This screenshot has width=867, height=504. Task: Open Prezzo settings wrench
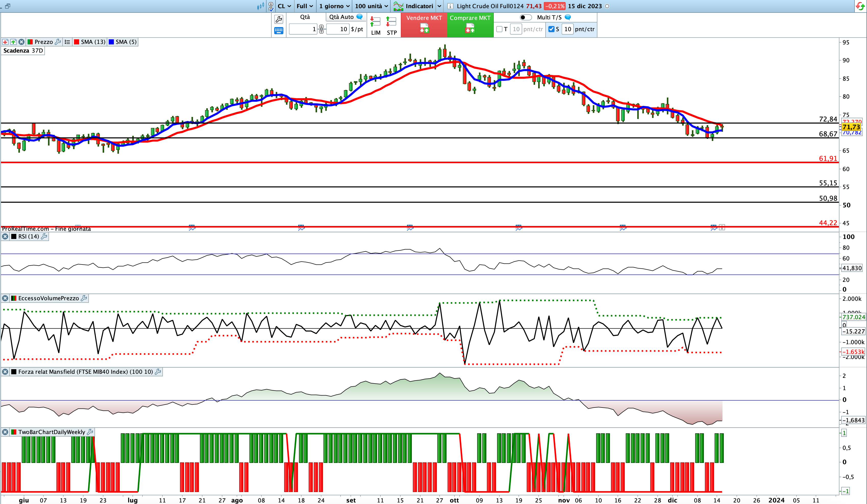click(58, 42)
